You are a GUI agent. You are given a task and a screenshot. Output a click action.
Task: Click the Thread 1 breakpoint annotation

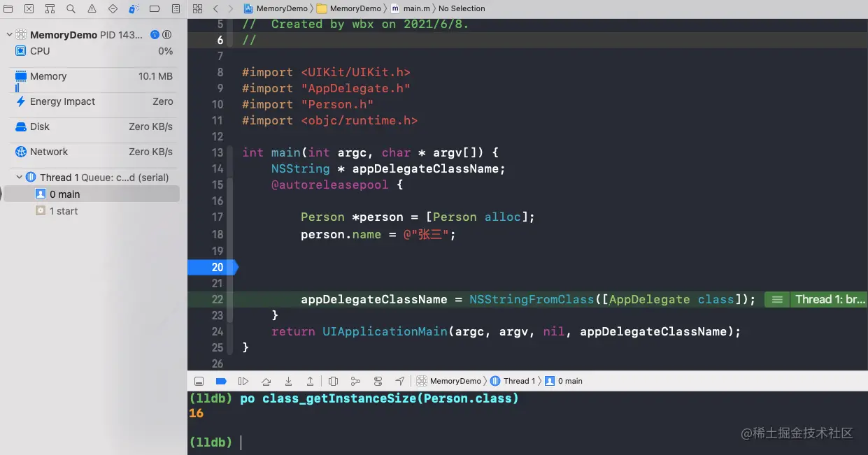[830, 299]
